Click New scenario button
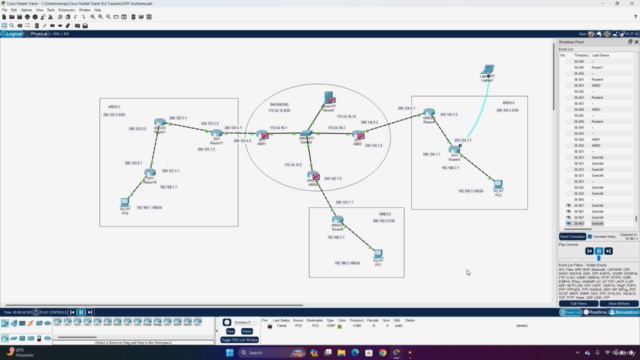This screenshot has width=640, height=360. pos(230,331)
